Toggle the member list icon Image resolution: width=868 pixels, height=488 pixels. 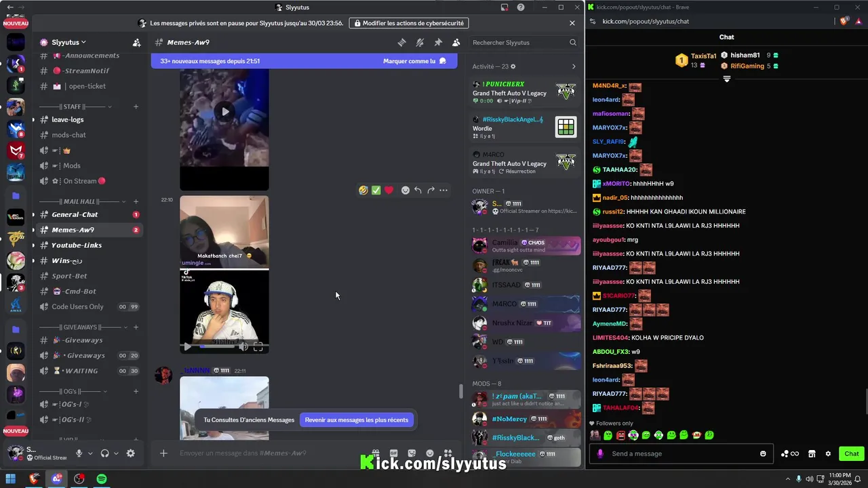[x=456, y=42]
